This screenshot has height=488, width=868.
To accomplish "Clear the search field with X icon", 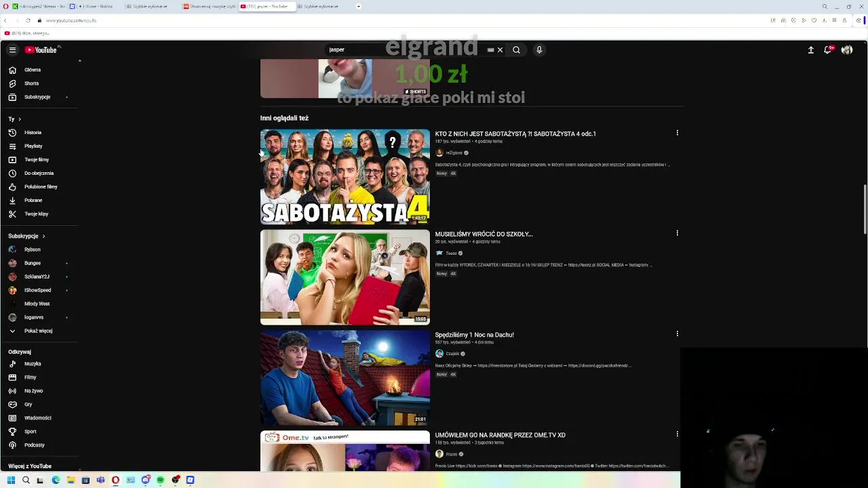I will click(x=500, y=49).
